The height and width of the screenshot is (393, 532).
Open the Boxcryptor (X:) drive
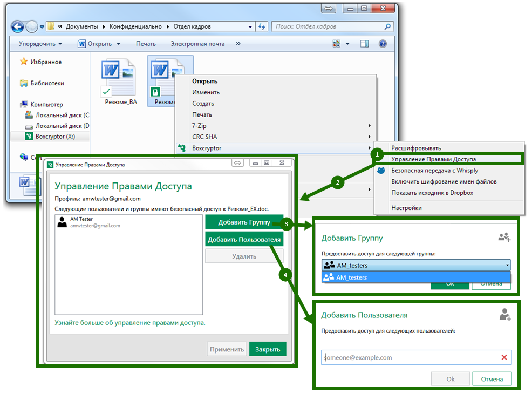pos(50,137)
